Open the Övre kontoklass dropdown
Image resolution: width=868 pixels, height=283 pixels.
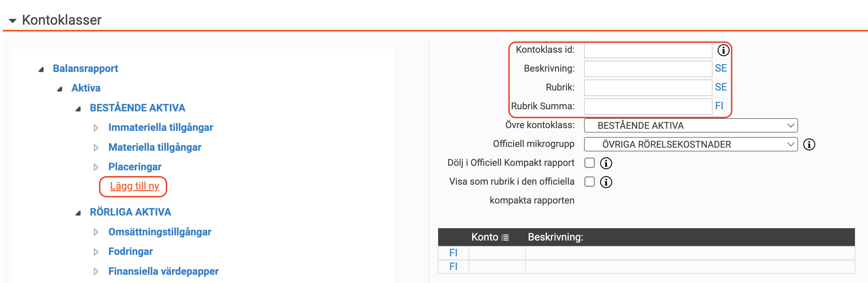pos(691,125)
